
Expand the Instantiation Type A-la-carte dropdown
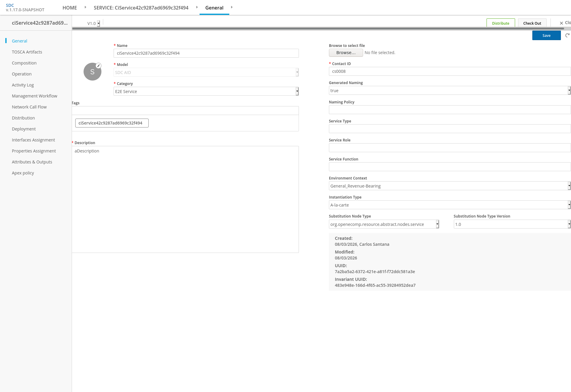pos(450,205)
